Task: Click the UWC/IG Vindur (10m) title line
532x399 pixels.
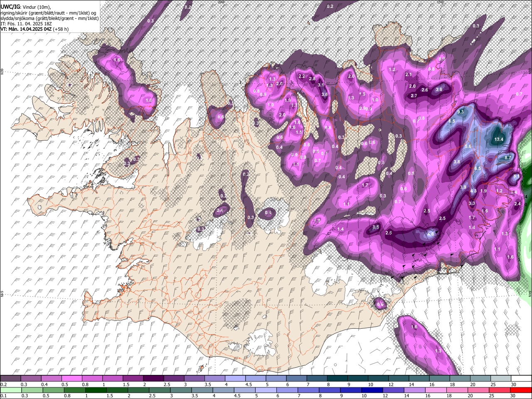Action: coord(25,7)
